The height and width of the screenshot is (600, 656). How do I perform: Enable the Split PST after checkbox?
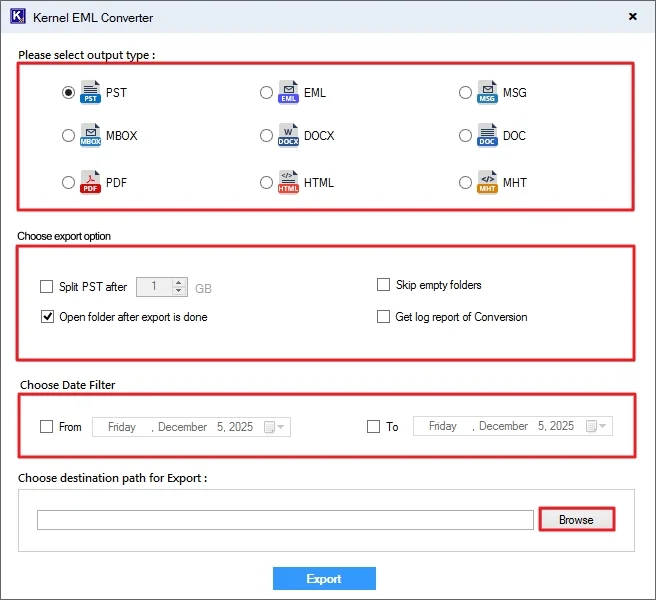(46, 287)
